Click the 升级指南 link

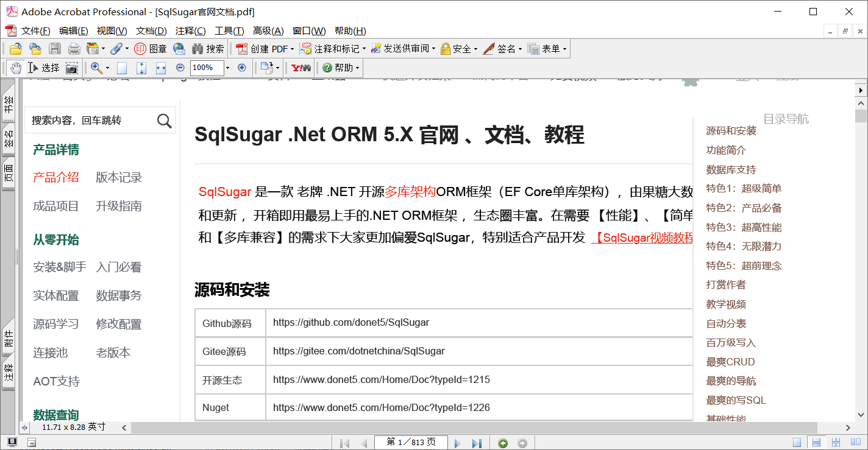(x=119, y=206)
